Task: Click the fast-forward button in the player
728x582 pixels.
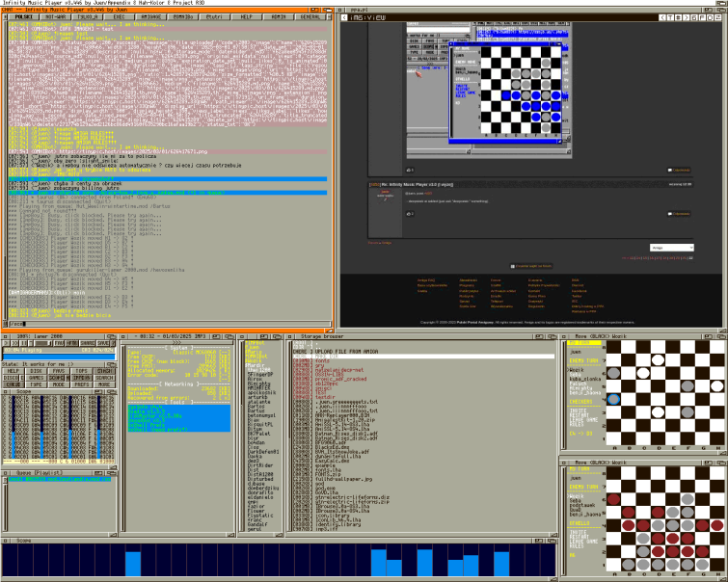Action: (x=14, y=343)
